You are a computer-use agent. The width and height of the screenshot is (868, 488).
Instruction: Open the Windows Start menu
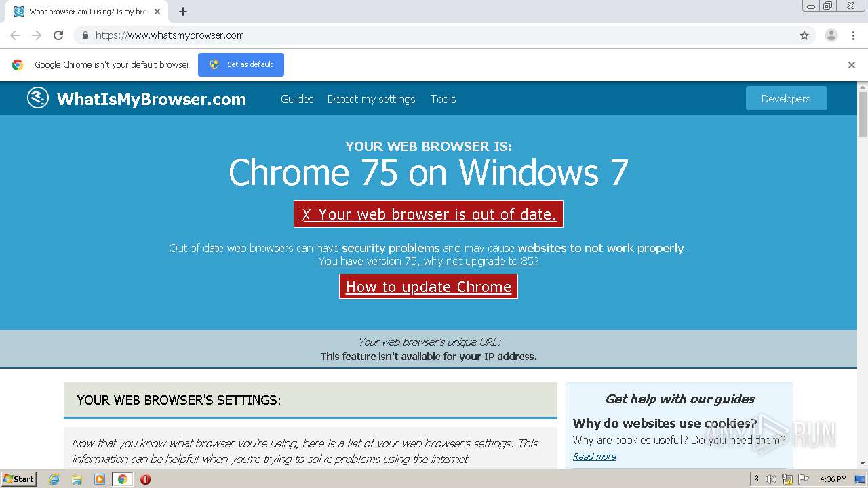[18, 479]
